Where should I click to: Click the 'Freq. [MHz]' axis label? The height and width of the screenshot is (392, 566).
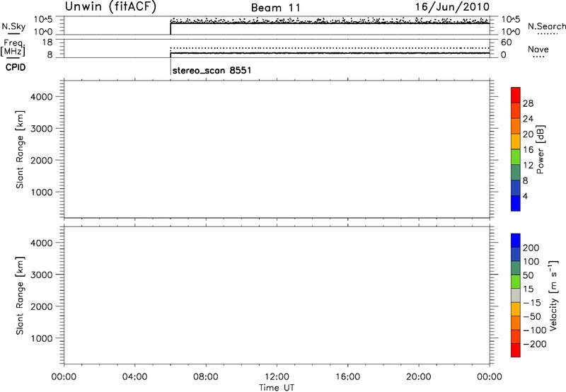(13, 47)
